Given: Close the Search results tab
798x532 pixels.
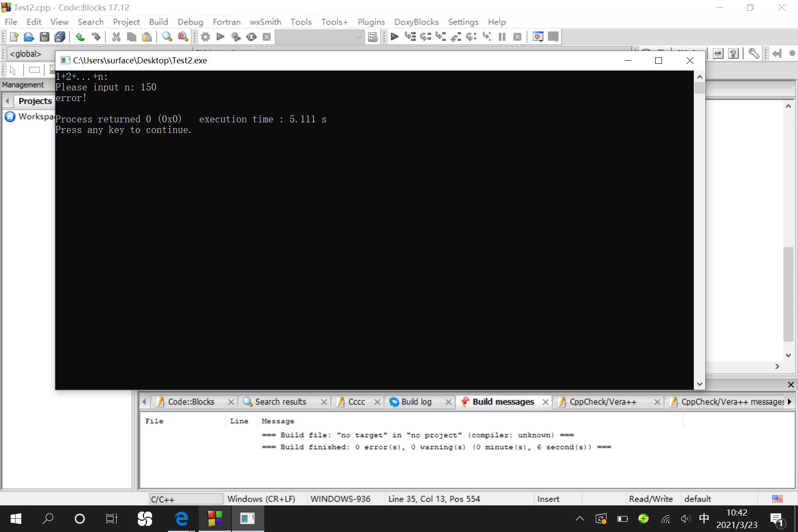Looking at the screenshot, I should [x=324, y=402].
